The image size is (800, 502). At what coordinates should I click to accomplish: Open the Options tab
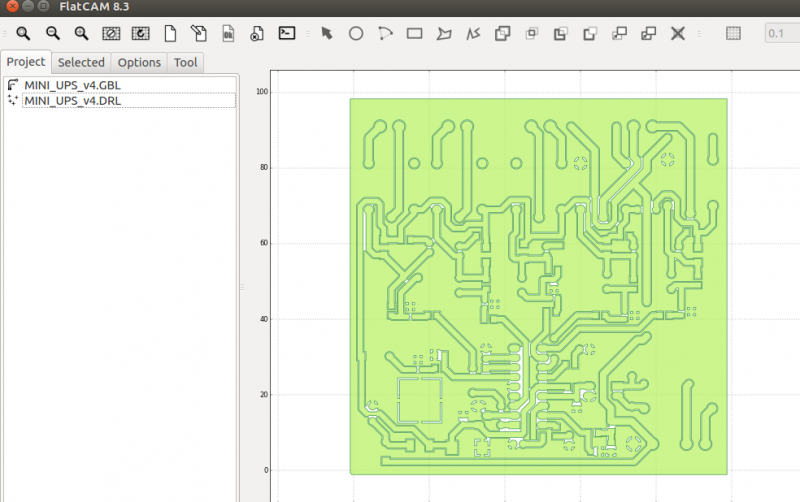(139, 62)
